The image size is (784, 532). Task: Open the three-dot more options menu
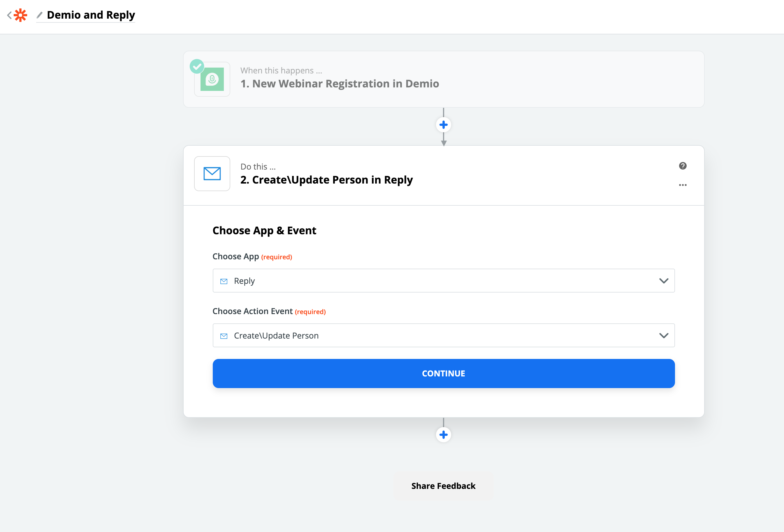point(683,185)
